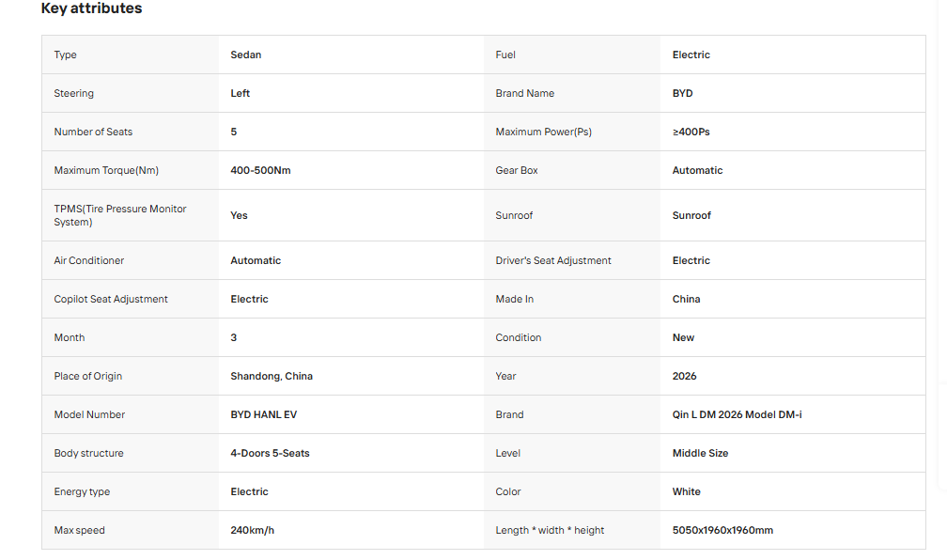Select the Year 2026 value
The image size is (947, 560).
pos(684,377)
